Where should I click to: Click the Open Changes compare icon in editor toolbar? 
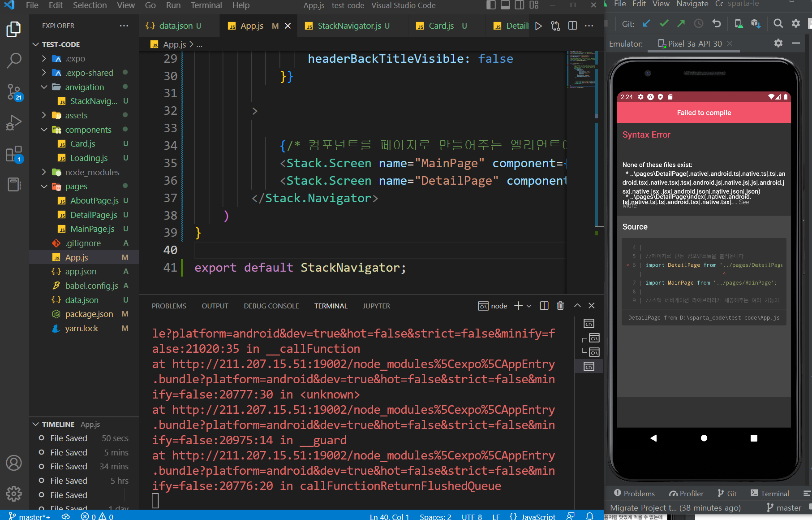pyautogui.click(x=555, y=26)
